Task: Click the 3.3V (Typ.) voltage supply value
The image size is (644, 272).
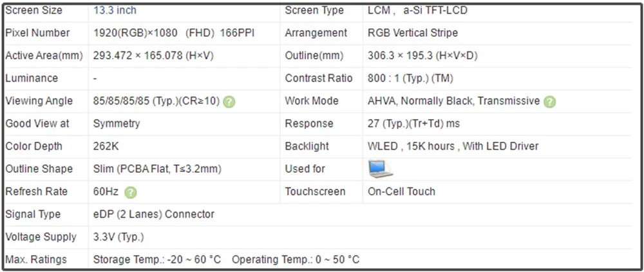Action: point(118,237)
